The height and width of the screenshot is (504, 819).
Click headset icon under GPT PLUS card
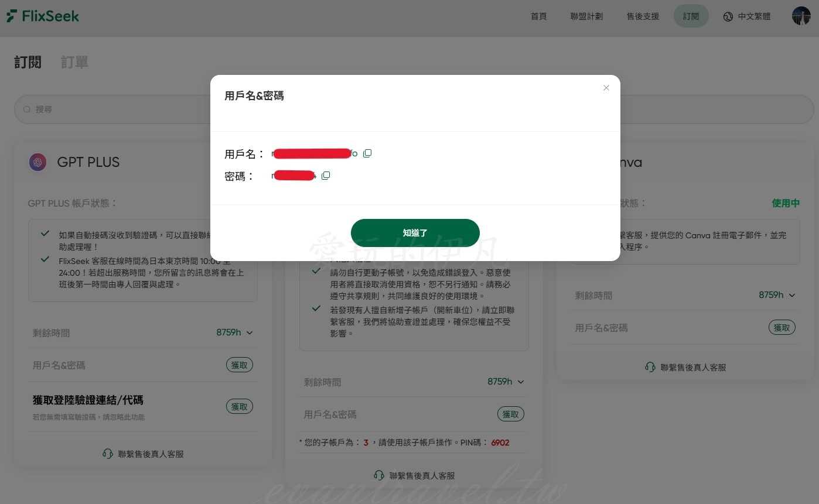point(108,454)
